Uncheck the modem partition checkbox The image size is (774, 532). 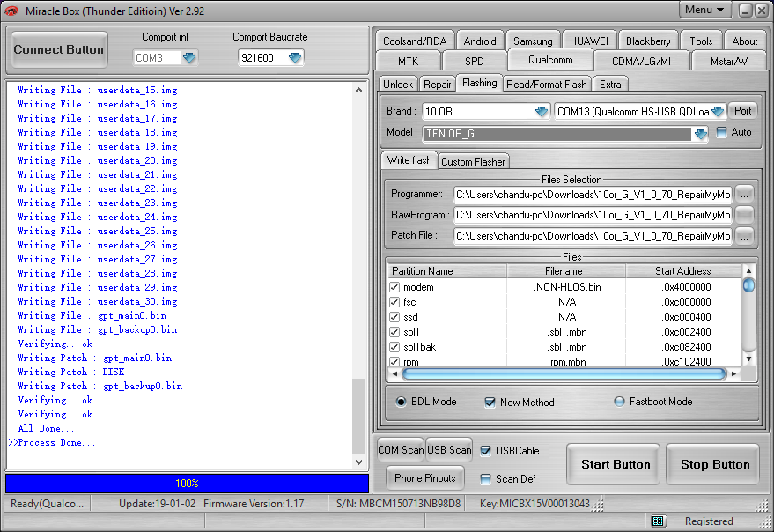tap(394, 287)
